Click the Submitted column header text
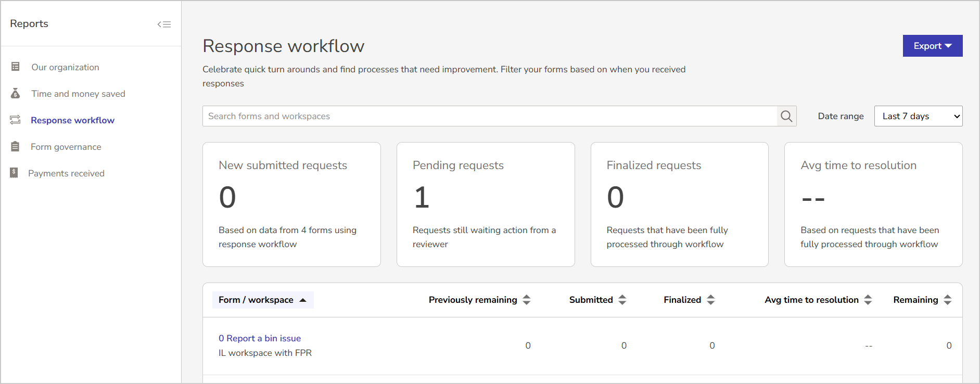 [x=591, y=300]
